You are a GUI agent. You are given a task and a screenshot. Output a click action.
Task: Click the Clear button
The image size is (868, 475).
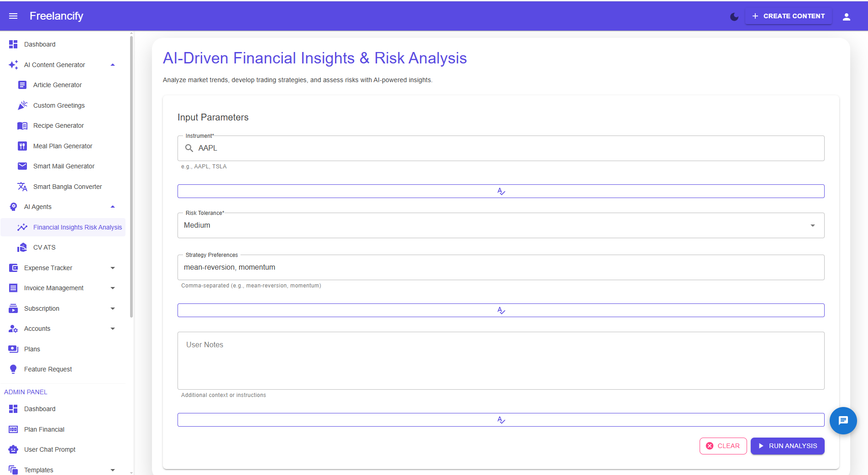click(x=723, y=446)
